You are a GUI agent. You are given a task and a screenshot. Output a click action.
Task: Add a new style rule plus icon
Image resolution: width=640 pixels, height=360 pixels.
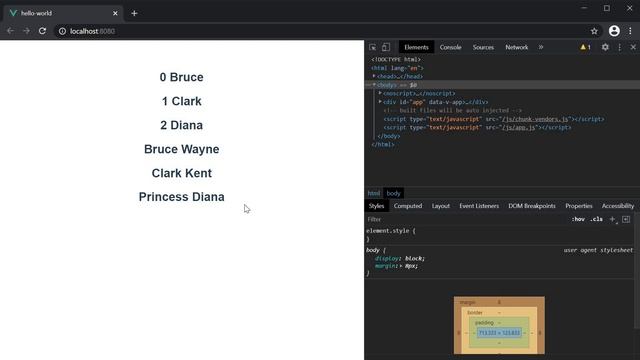pyautogui.click(x=612, y=220)
